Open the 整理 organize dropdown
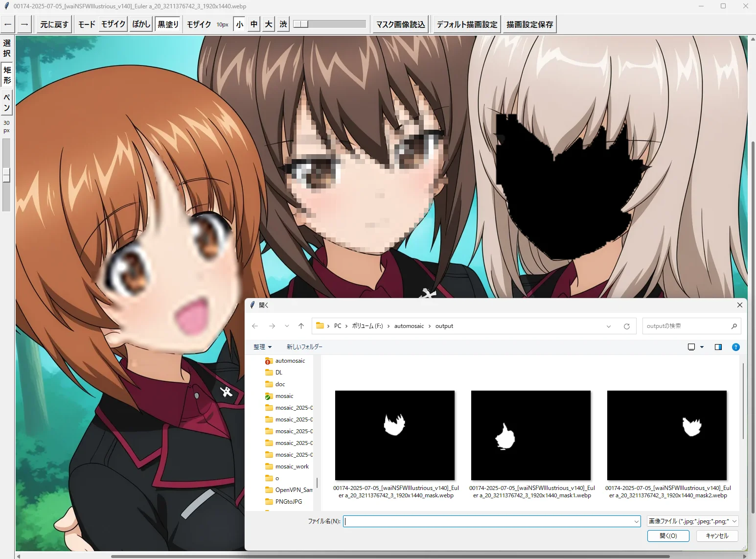Screen dimensions: 756x559 [262, 347]
